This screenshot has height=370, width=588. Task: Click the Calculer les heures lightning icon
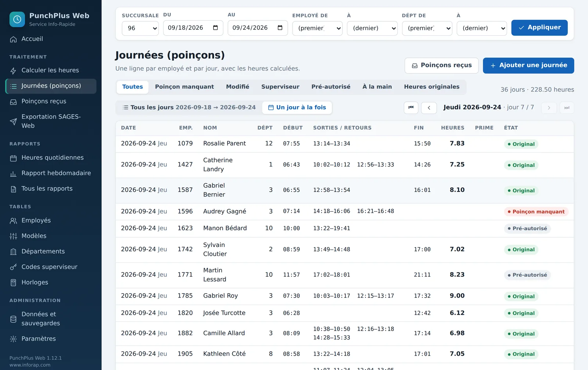[13, 71]
